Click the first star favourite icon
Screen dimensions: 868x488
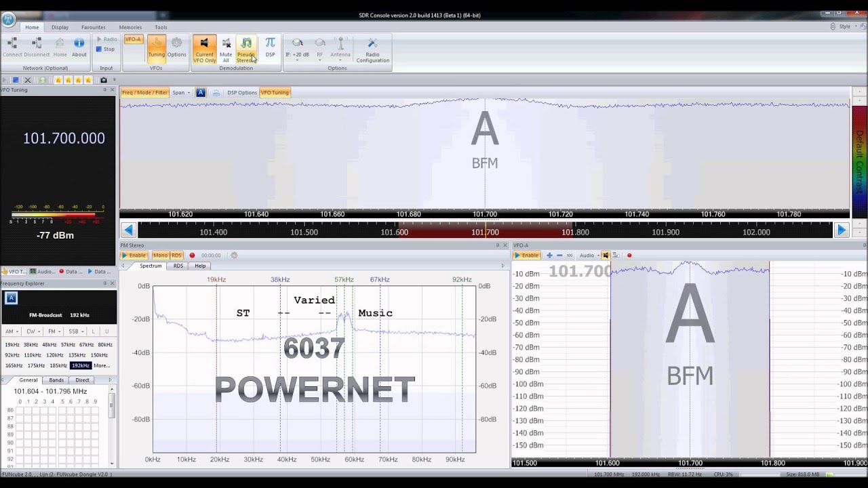pos(58,80)
